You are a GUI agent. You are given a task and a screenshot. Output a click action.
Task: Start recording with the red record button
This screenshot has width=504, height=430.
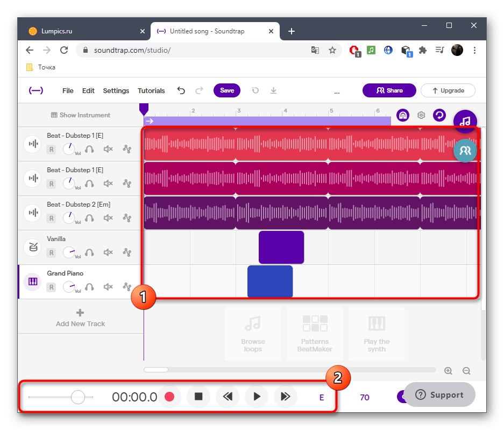169,397
